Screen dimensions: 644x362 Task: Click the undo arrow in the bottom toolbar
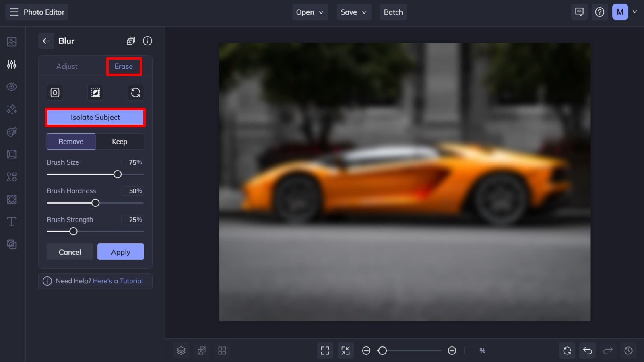pyautogui.click(x=587, y=350)
